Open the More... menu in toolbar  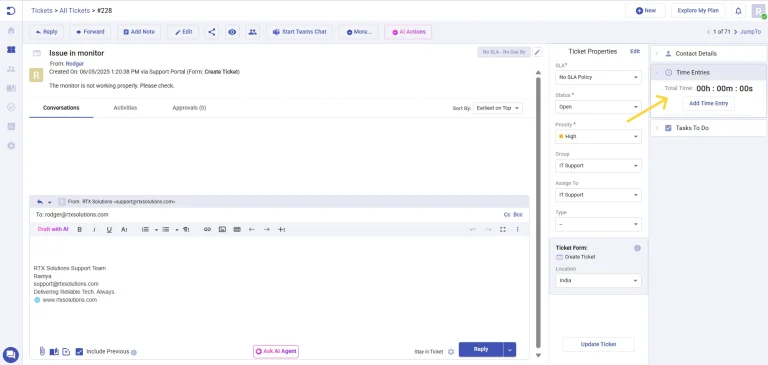tap(359, 32)
